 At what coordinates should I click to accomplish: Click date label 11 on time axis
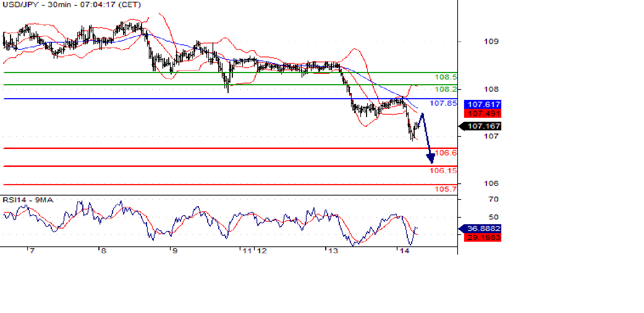[x=247, y=251]
